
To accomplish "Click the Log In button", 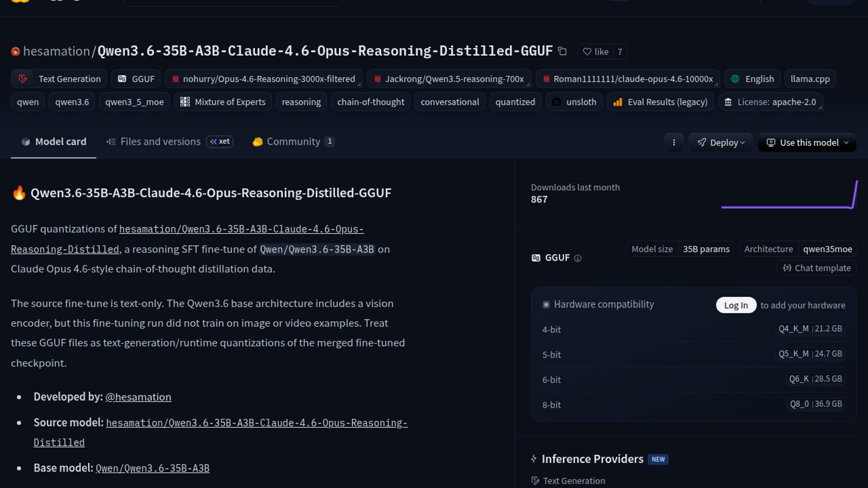I will 736,305.
